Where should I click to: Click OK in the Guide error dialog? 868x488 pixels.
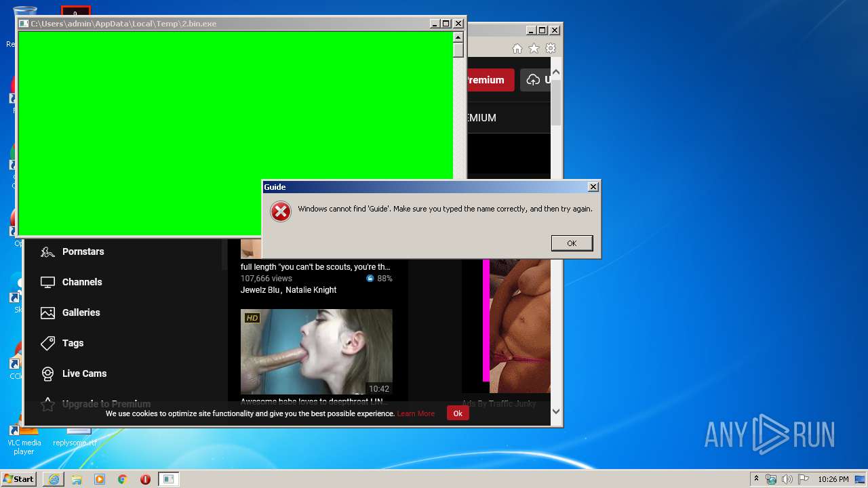point(572,243)
